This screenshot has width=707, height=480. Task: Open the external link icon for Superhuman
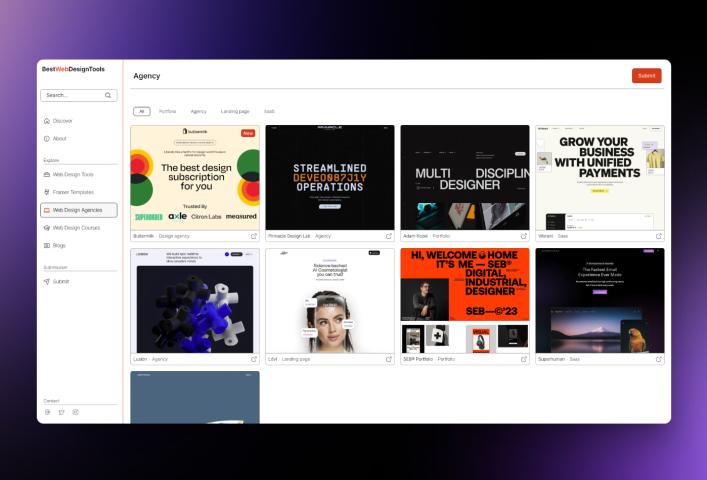658,358
